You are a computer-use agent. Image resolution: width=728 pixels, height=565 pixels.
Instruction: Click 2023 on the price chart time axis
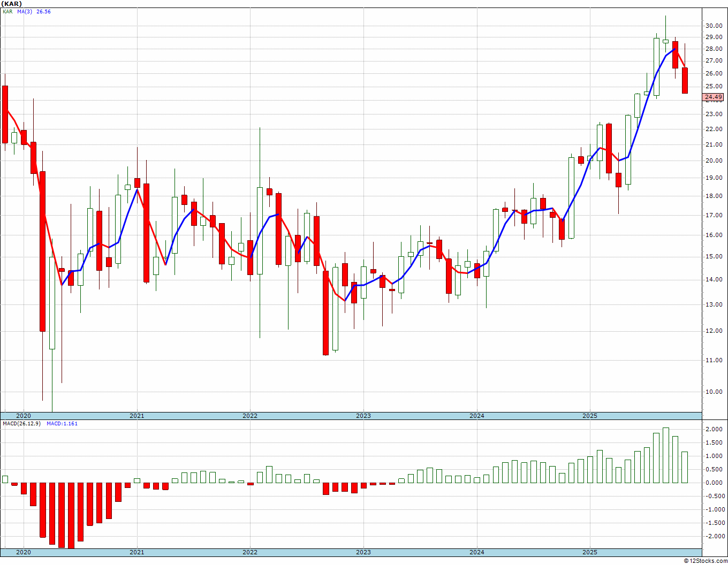(x=363, y=416)
